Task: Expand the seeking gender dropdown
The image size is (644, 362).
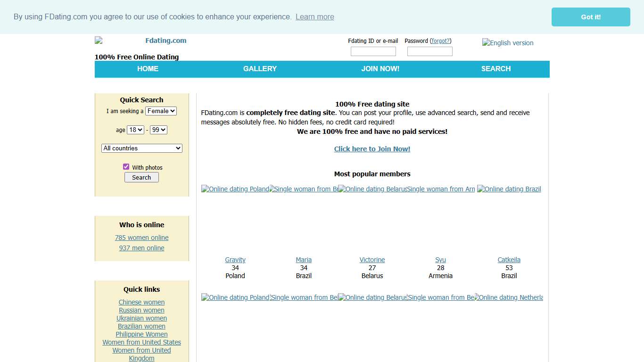Action: 161,111
